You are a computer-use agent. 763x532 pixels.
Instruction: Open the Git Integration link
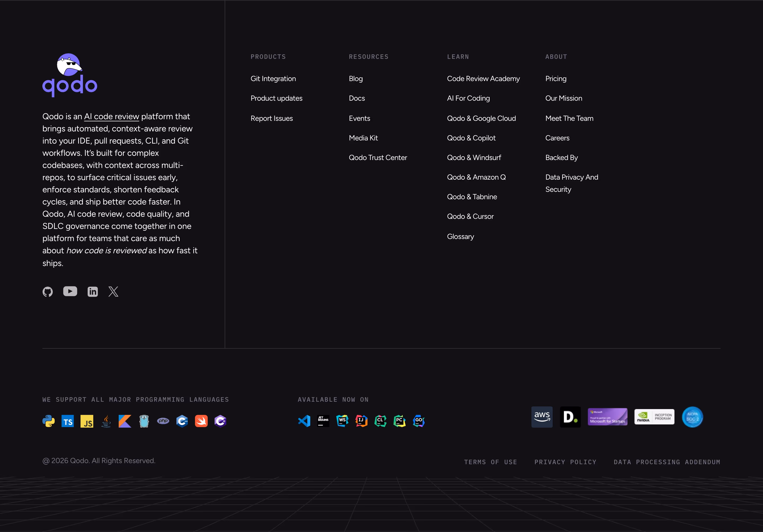pyautogui.click(x=273, y=79)
